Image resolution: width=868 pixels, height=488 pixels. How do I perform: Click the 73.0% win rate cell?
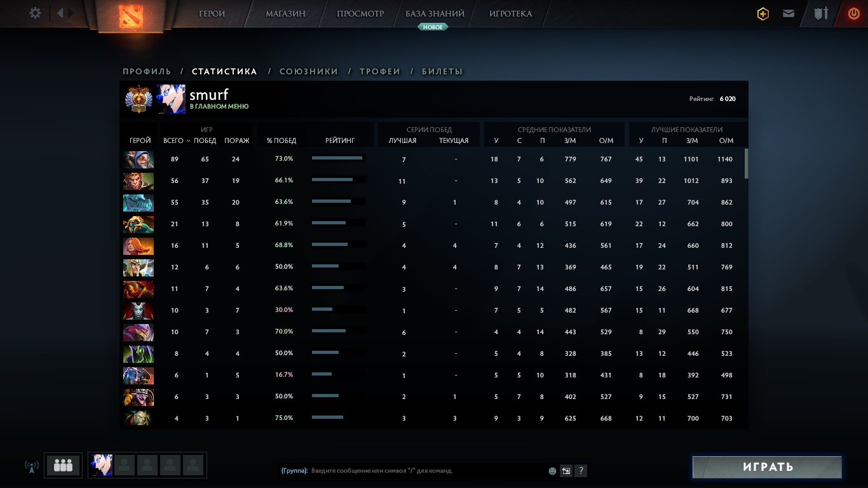pos(284,159)
